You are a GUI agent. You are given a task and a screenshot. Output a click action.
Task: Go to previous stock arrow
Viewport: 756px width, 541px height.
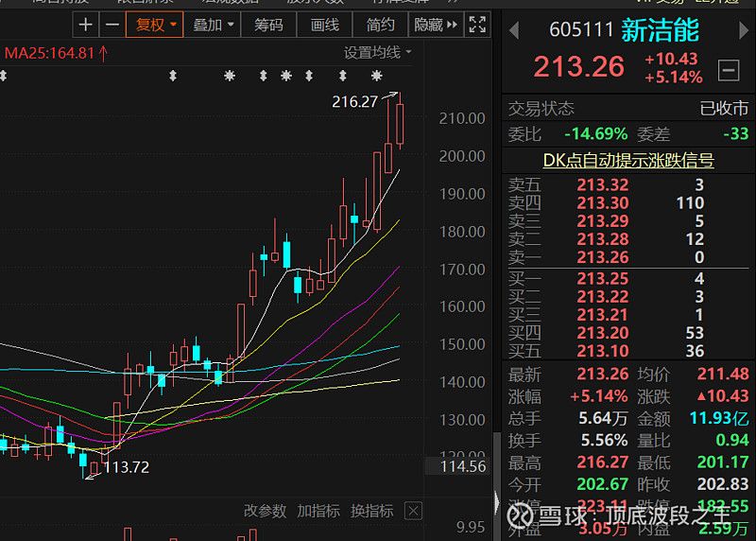[514, 31]
